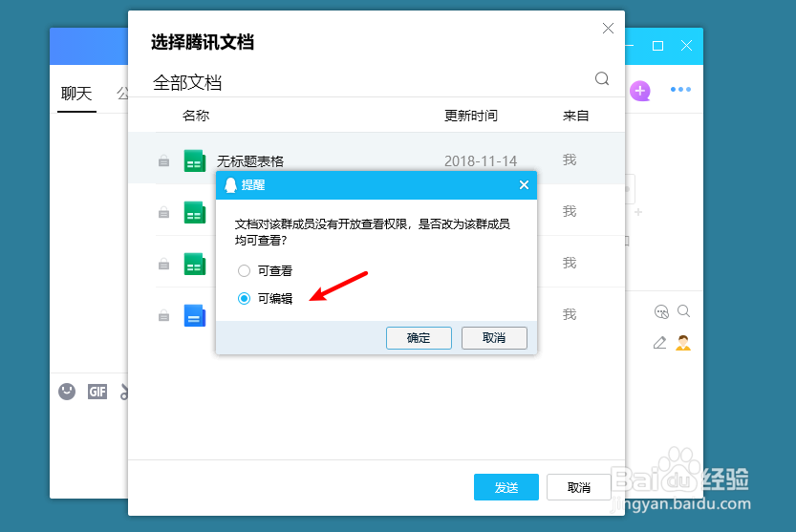This screenshot has width=796, height=532.
Task: Maximize the chat window
Action: (657, 46)
